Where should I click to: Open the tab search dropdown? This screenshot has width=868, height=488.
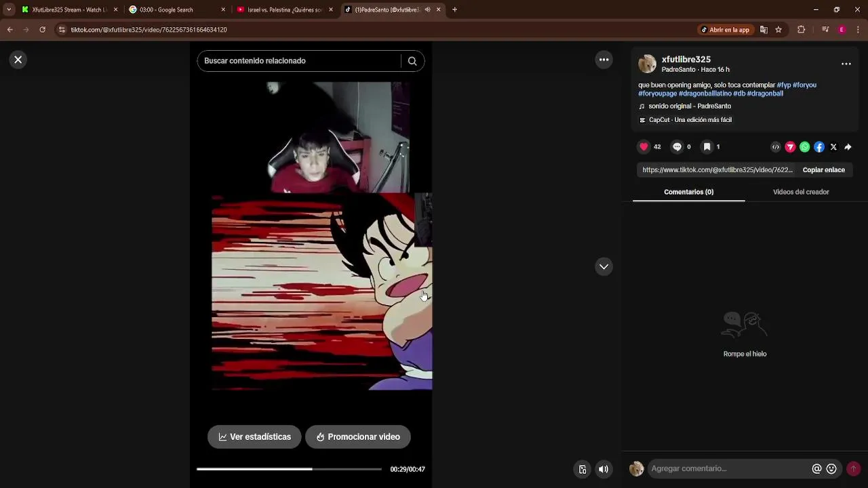click(9, 9)
